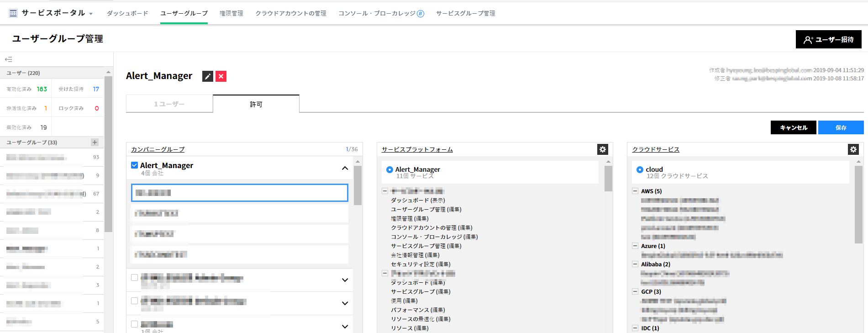Add a new user group with plus icon
This screenshot has height=333, width=868.
pyautogui.click(x=95, y=143)
